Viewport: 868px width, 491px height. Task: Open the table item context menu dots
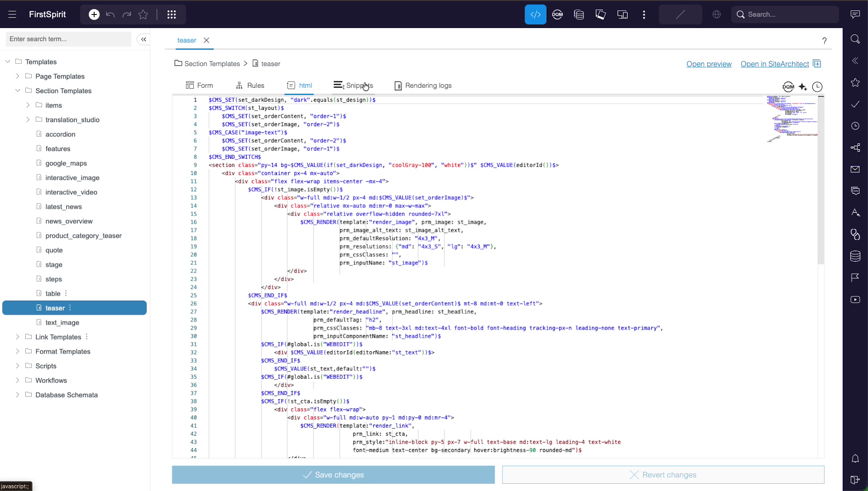pos(66,293)
